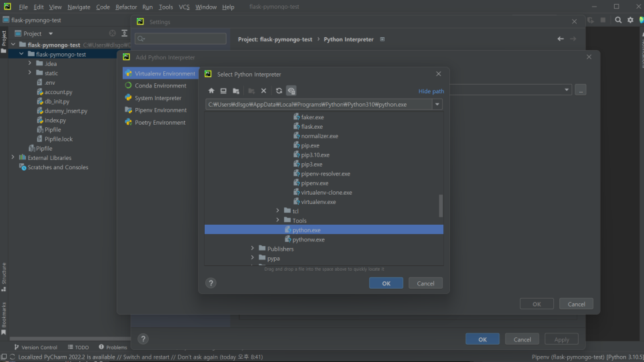
Task: Select python.exe interpreter file
Action: click(x=323, y=230)
